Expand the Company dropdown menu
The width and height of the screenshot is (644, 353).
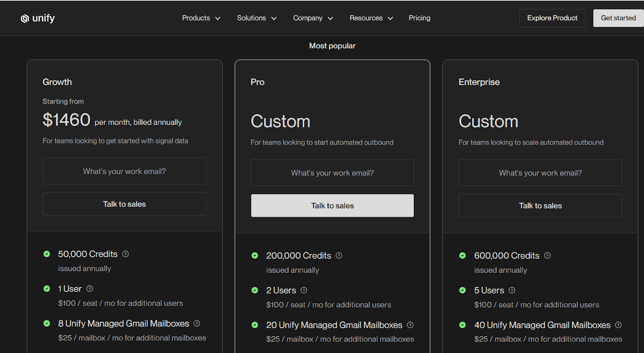313,18
